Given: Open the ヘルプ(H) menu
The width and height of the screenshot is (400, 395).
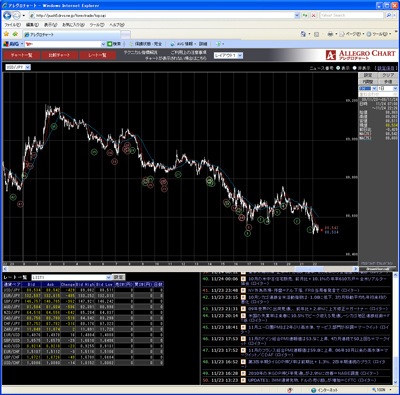Looking at the screenshot, I should [x=117, y=25].
